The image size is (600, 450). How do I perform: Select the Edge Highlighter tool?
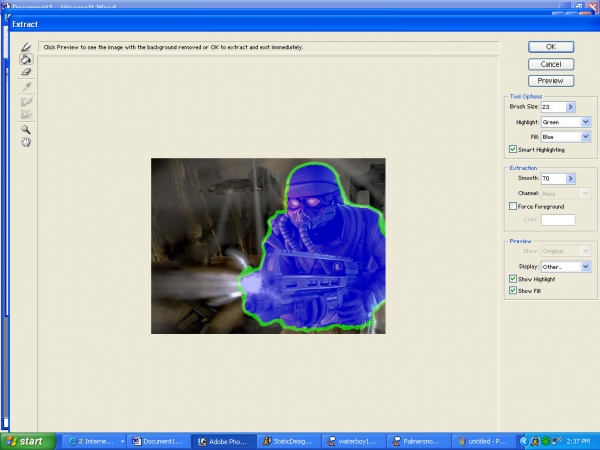(26, 47)
